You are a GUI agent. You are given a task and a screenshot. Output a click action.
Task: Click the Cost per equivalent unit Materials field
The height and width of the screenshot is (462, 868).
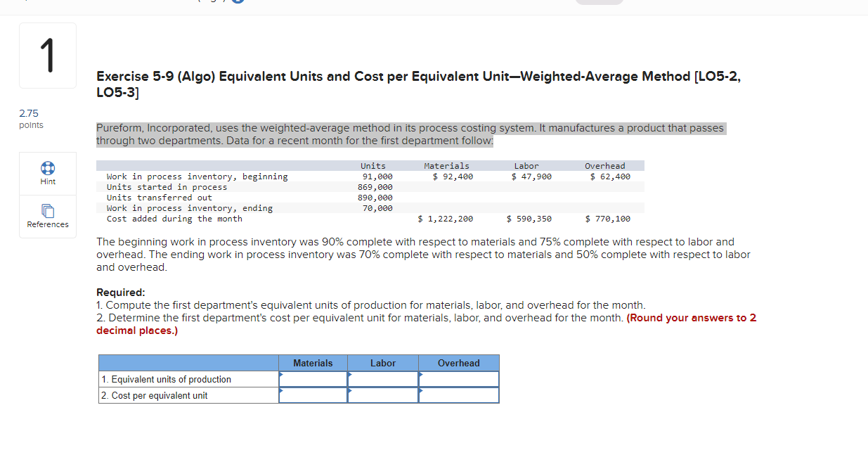[313, 394]
